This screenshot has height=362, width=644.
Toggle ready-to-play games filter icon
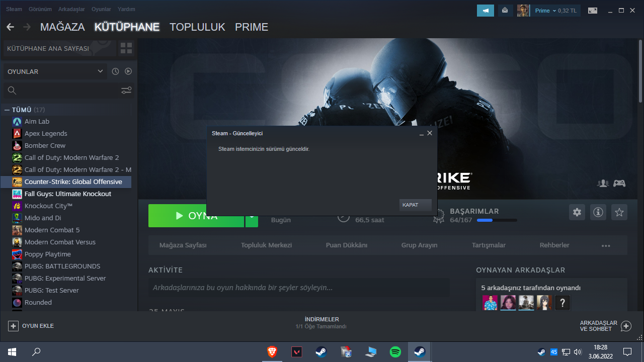(128, 71)
